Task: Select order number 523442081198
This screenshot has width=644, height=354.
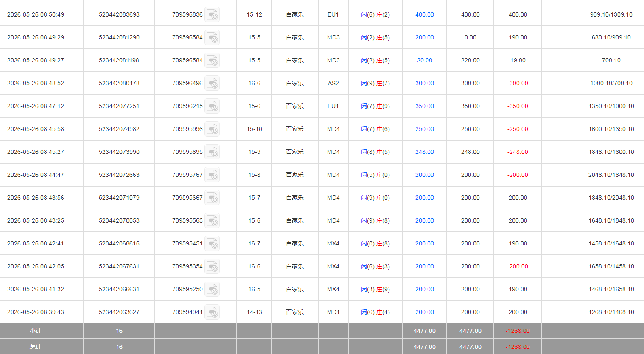Action: tap(119, 60)
